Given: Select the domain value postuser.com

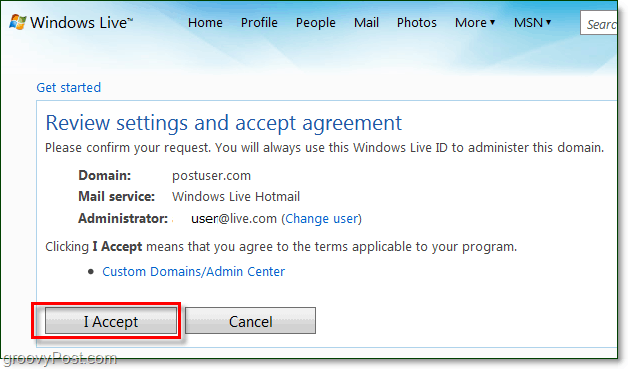Looking at the screenshot, I should [x=211, y=176].
